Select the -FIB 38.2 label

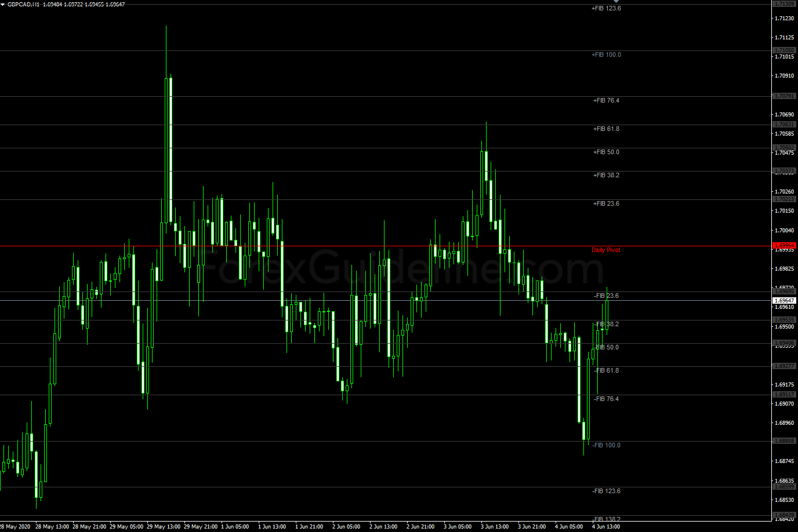point(606,325)
